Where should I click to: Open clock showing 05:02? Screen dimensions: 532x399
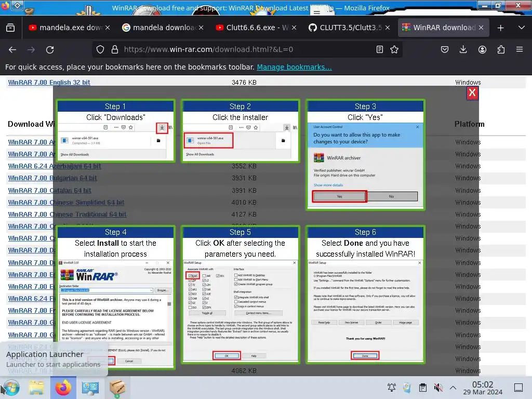click(483, 388)
